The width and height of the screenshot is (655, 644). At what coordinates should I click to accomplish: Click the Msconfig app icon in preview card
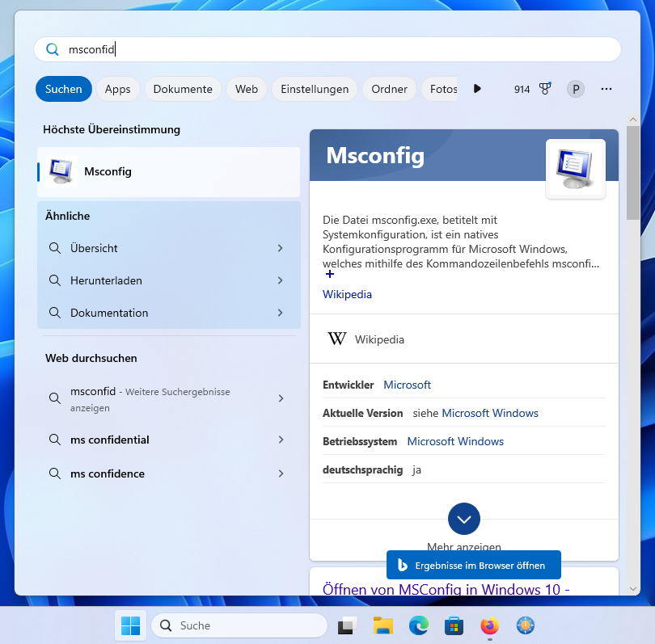[x=575, y=169]
